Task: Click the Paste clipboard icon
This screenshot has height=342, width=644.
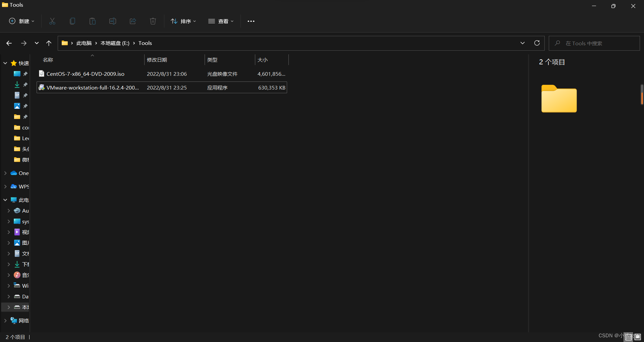Action: click(93, 21)
